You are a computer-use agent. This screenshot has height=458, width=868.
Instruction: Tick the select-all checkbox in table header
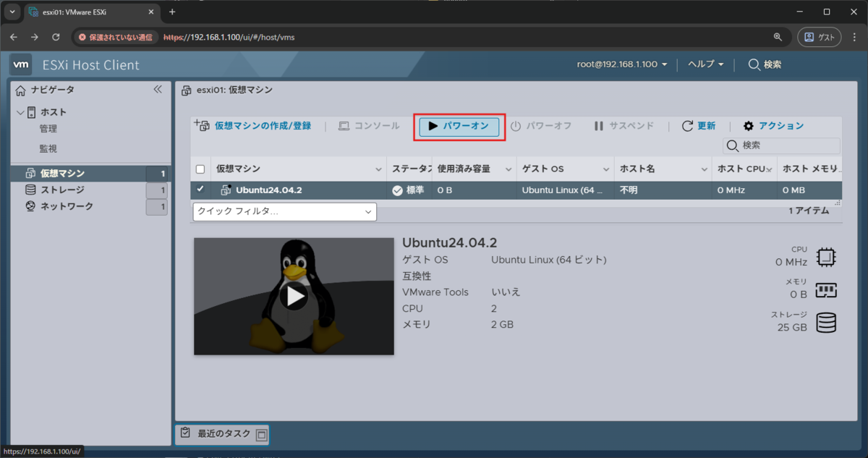point(200,169)
